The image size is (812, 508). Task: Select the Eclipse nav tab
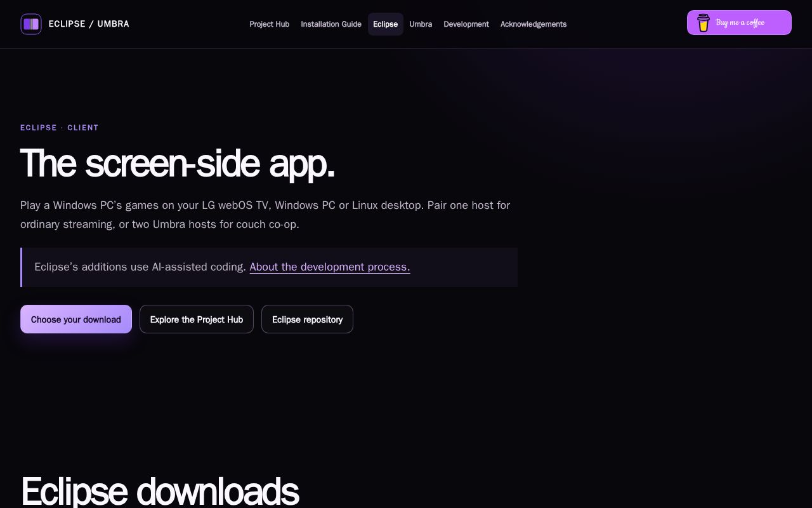coord(386,24)
